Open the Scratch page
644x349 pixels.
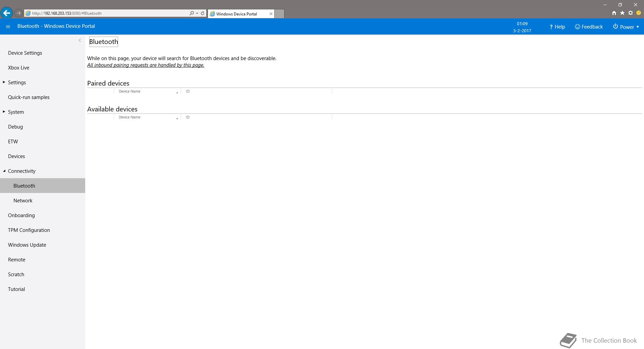tap(16, 275)
